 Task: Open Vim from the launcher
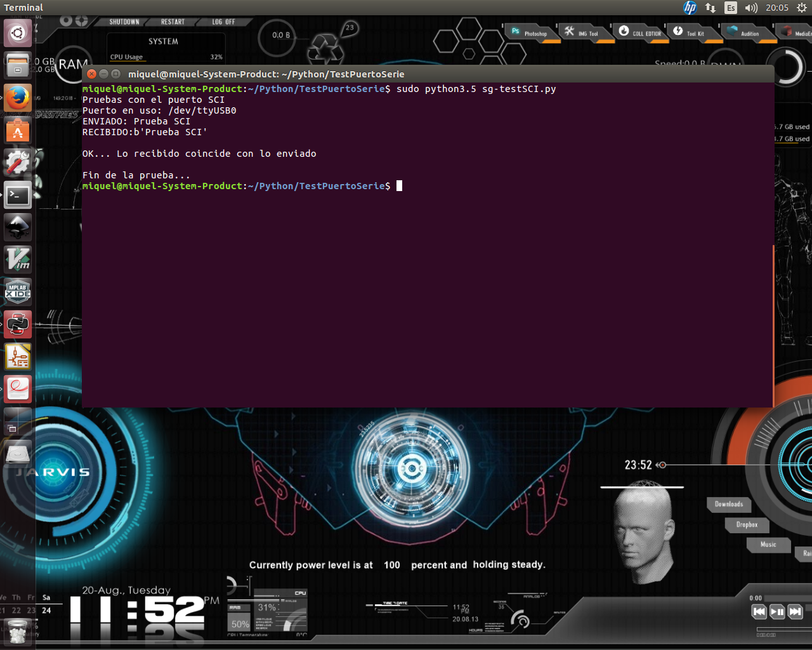[18, 260]
